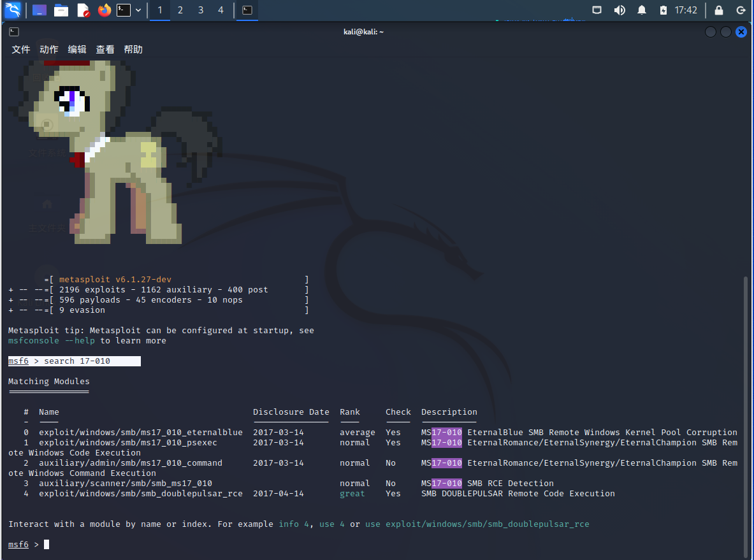Open the Kali applications menu
This screenshot has width=754, height=560.
13,10
